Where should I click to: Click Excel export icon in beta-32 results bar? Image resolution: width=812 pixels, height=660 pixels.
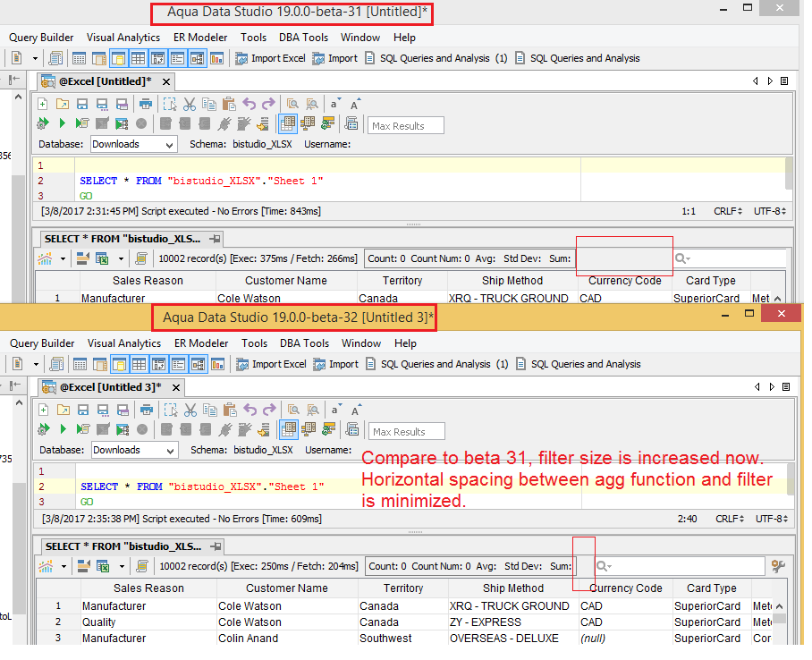coord(103,566)
